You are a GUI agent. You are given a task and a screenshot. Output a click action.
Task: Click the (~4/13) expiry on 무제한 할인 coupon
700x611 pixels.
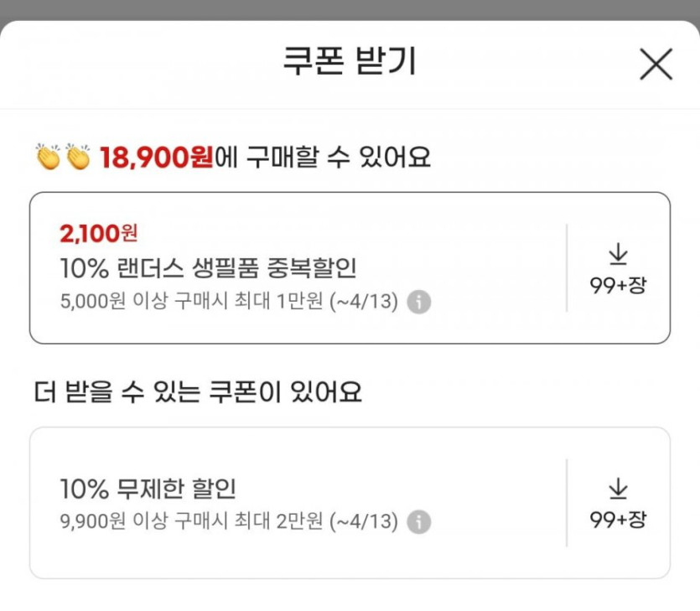pyautogui.click(x=365, y=522)
